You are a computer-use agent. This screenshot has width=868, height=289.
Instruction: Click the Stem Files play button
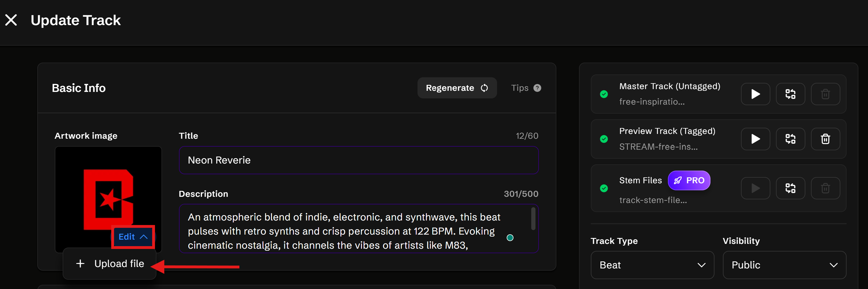755,188
